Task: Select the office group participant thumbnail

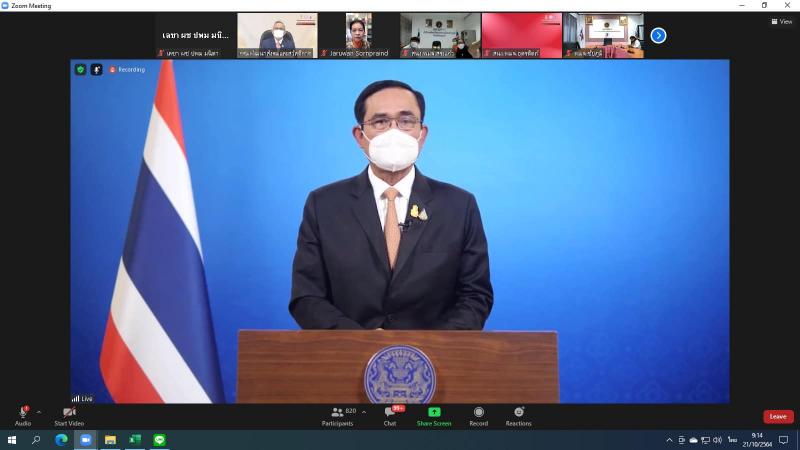Action: 440,35
